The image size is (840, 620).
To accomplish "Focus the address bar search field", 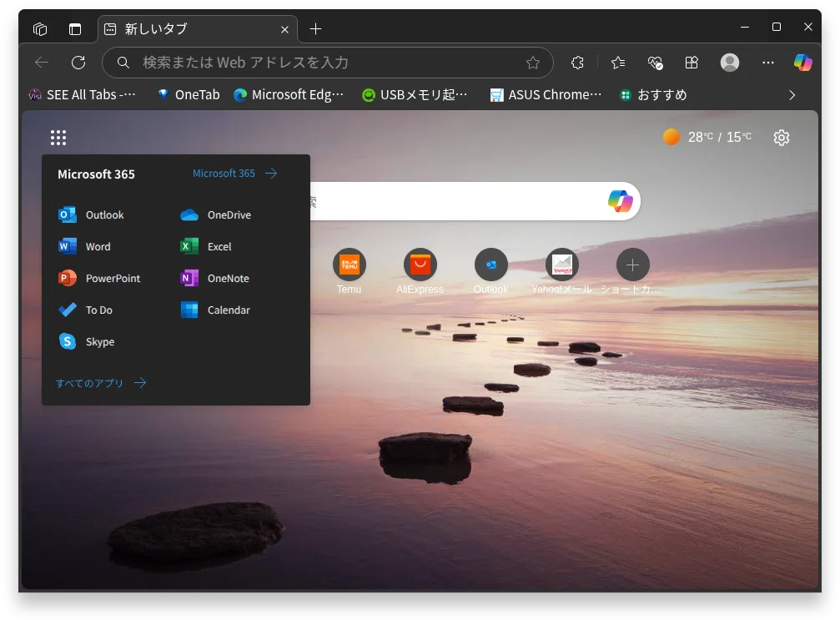I will (x=327, y=63).
